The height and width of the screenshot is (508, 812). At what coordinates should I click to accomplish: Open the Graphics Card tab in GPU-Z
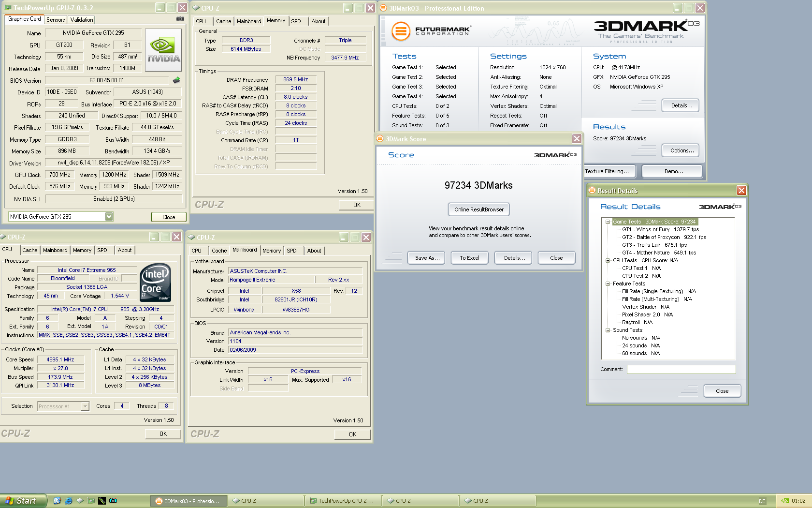click(25, 19)
